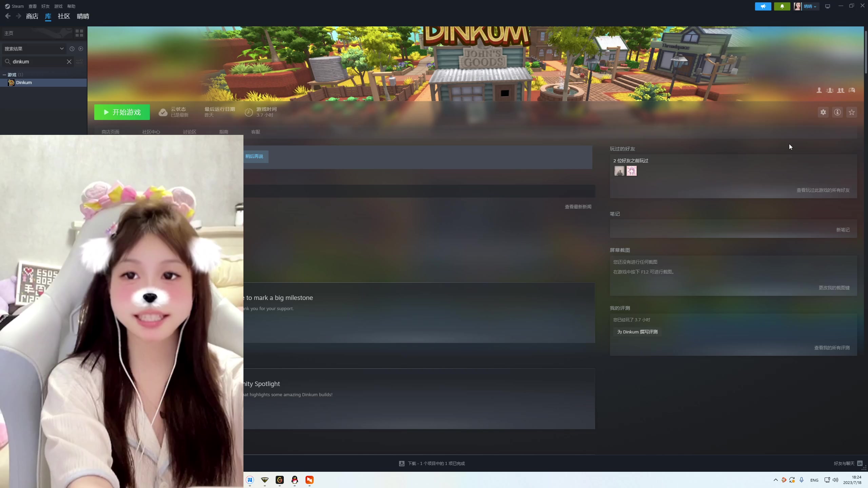View play time clock icon
The height and width of the screenshot is (488, 868).
(x=249, y=112)
